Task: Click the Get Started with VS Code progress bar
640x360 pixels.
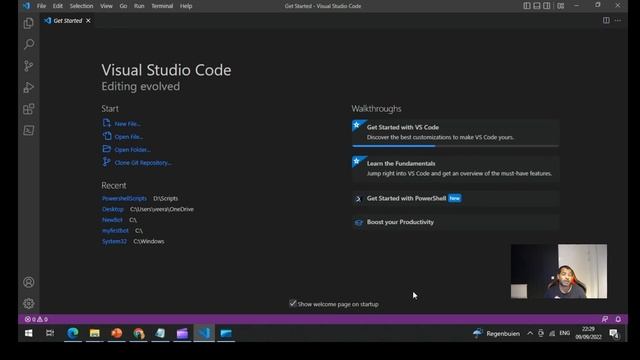Action: click(455, 146)
